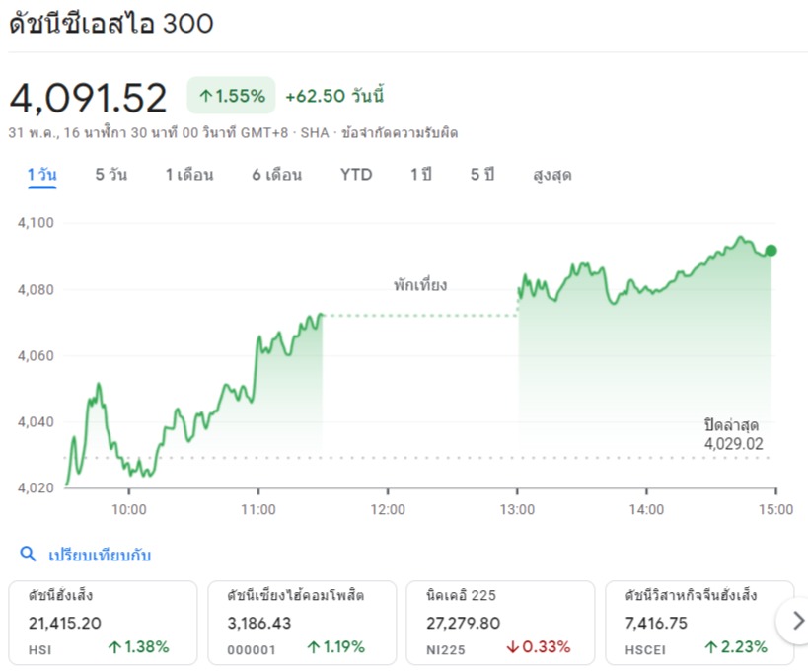Select the 1 ปี time range
808x672 pixels.
coord(421,175)
